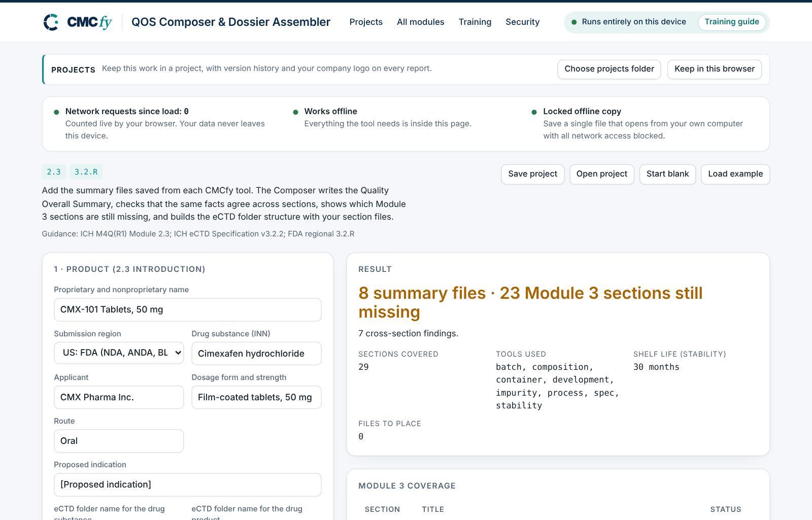Open the All modules nav link

(x=420, y=22)
